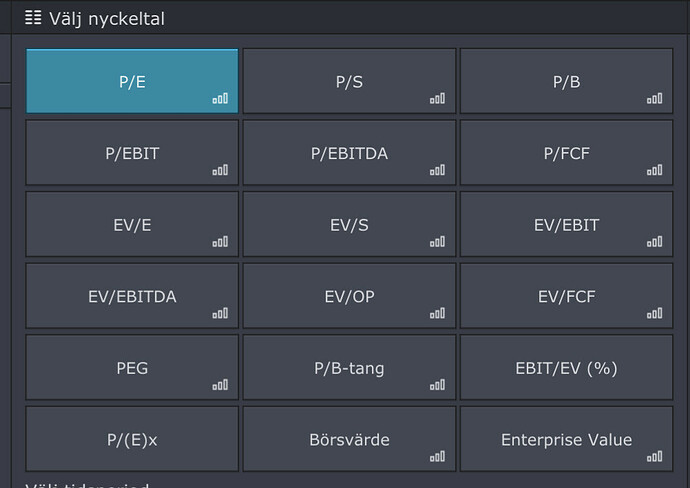
Task: Open chart icon on the EV/EBIT tile
Action: click(x=654, y=241)
